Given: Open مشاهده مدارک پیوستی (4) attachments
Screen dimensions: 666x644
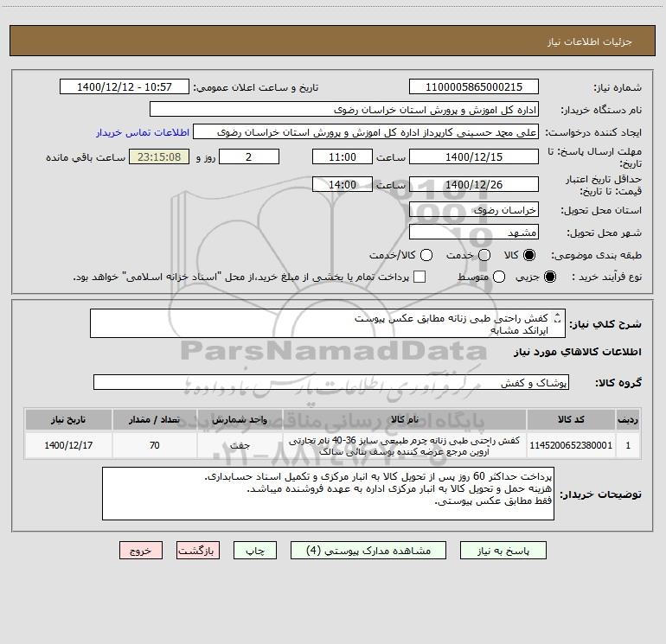Looking at the screenshot, I should [368, 551].
